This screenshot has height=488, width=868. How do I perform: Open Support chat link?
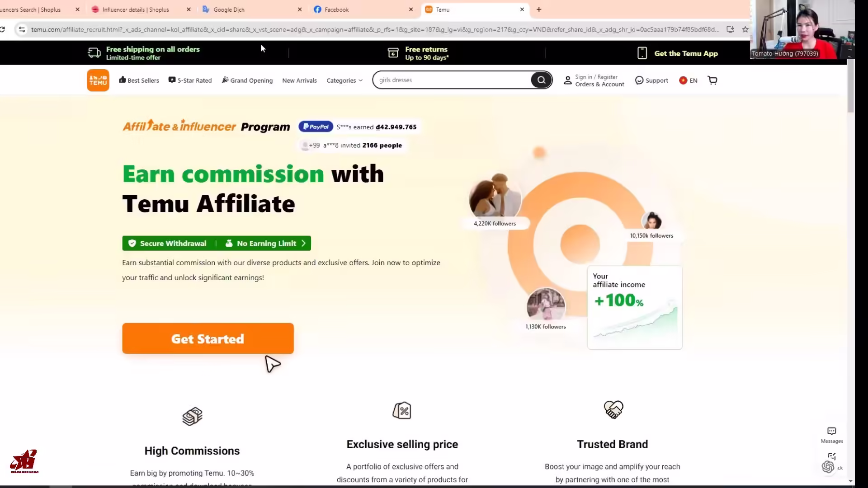point(651,80)
